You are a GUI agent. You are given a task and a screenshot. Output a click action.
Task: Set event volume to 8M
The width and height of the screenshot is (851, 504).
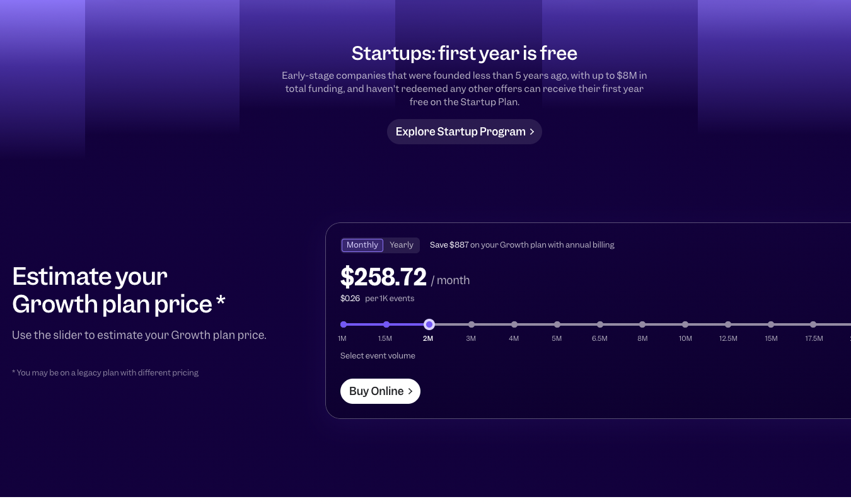(x=642, y=324)
